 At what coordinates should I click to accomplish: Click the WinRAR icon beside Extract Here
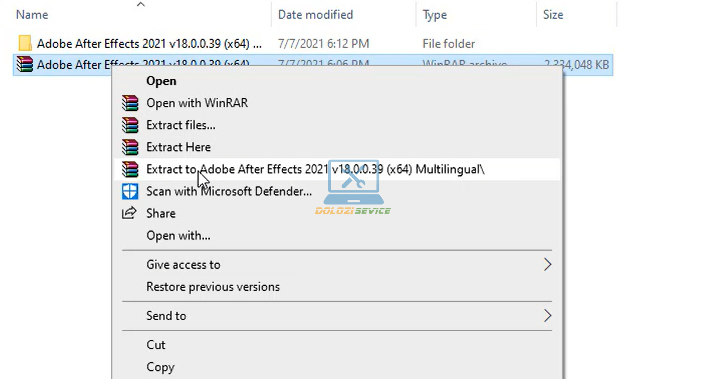130,147
